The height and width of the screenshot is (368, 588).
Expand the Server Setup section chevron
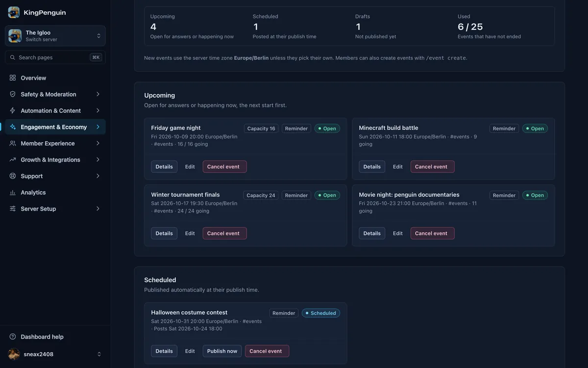[98, 209]
